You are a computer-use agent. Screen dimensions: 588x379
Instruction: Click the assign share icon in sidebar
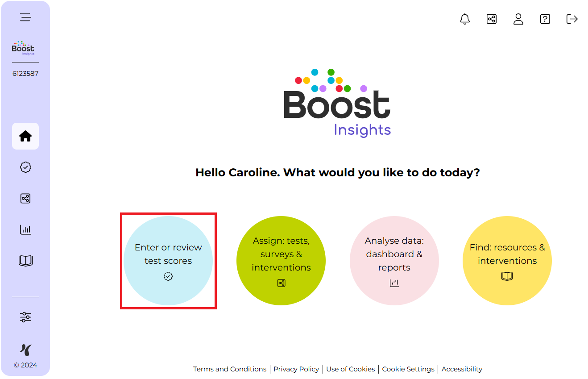25,199
